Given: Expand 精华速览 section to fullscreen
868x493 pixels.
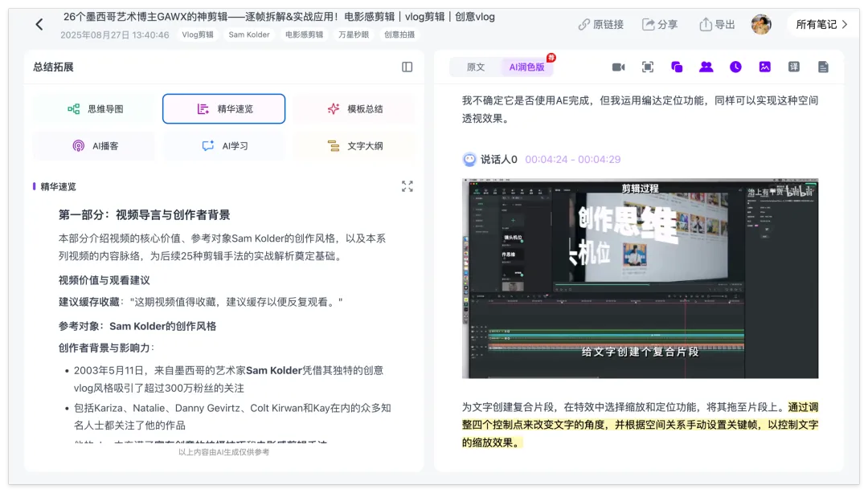Looking at the screenshot, I should [x=407, y=186].
